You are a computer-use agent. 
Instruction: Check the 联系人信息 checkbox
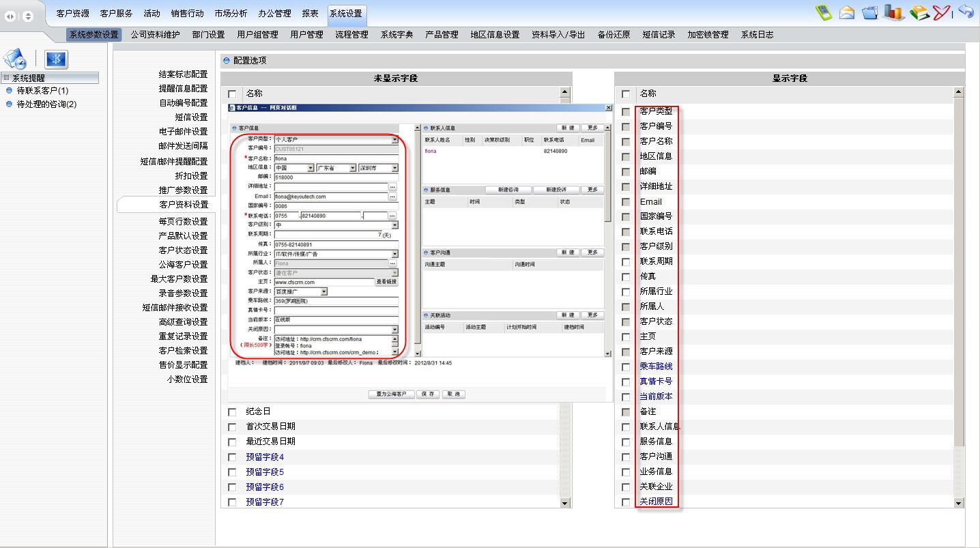coord(626,427)
